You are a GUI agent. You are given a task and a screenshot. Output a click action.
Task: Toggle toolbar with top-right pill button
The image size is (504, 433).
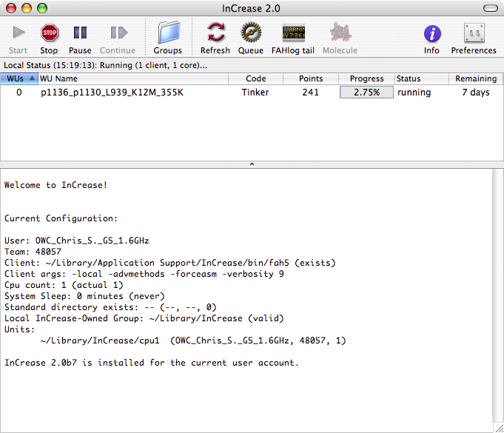click(489, 8)
